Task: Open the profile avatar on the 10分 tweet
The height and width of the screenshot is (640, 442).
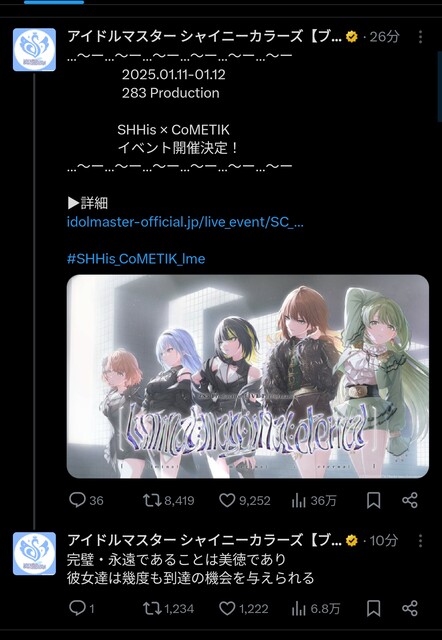Action: (x=34, y=553)
